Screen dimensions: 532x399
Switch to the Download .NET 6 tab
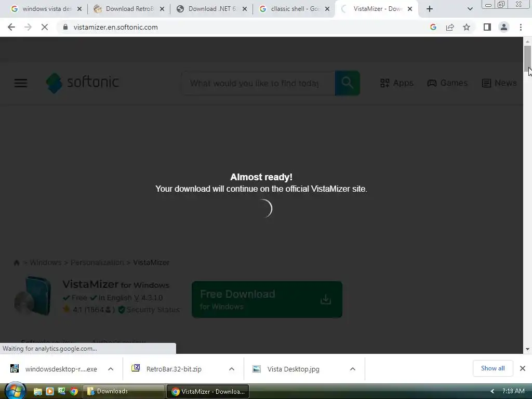tap(212, 9)
